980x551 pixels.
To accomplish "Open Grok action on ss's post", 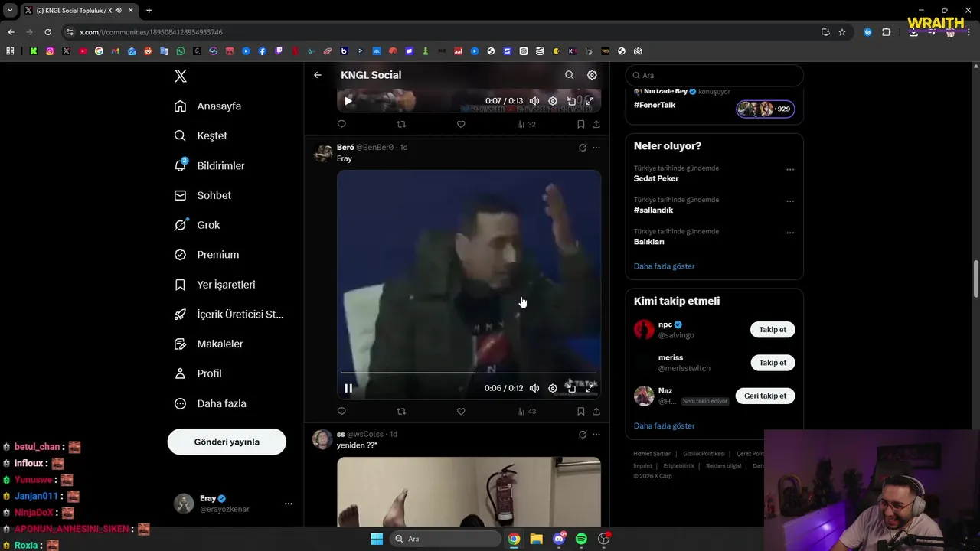I will tap(583, 435).
